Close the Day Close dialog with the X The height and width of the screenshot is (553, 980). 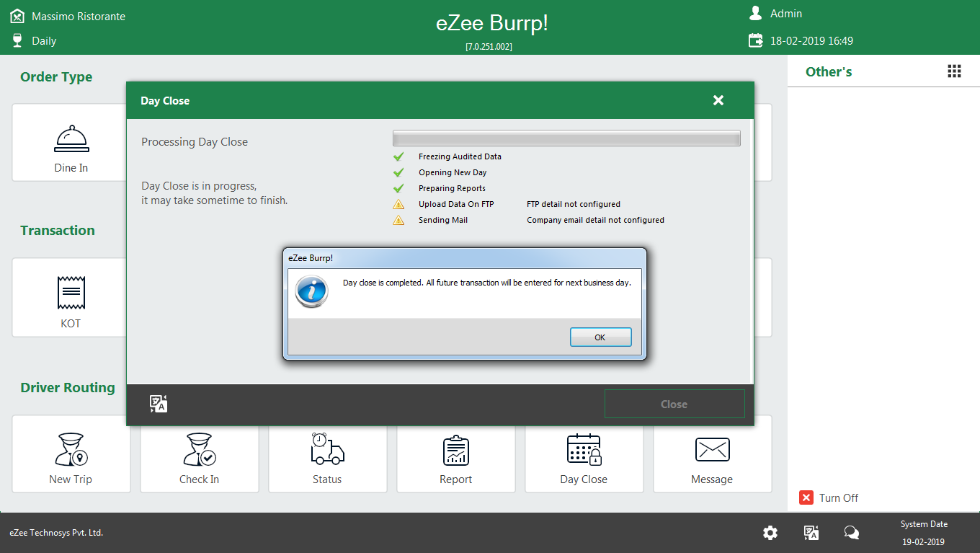pyautogui.click(x=718, y=100)
